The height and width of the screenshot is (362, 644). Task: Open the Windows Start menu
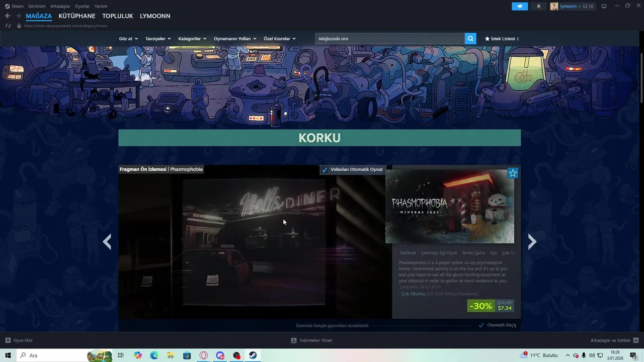pyautogui.click(x=8, y=355)
